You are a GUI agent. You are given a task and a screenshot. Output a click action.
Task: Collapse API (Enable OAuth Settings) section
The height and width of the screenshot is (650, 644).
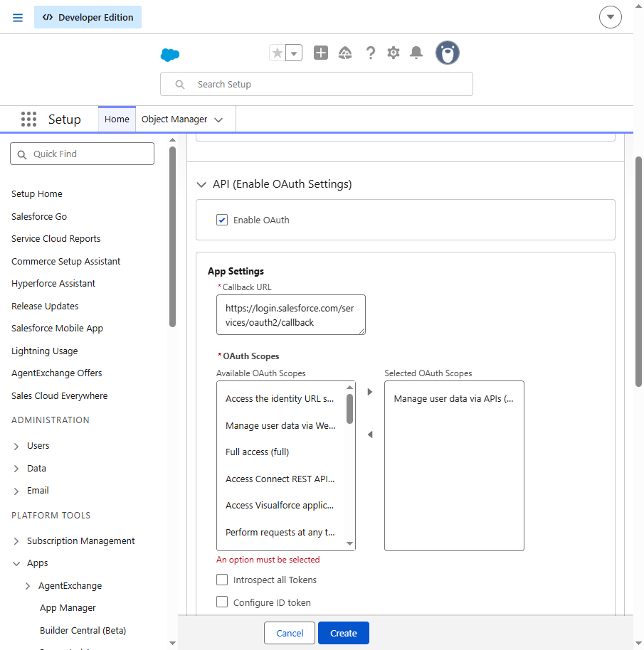201,184
